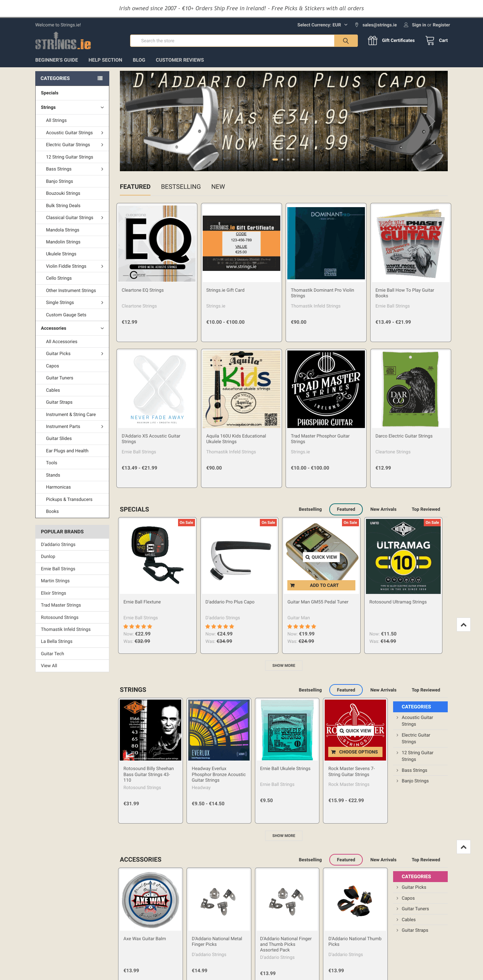Select Bestselling filter in Strings section
The height and width of the screenshot is (980, 483).
(x=310, y=690)
